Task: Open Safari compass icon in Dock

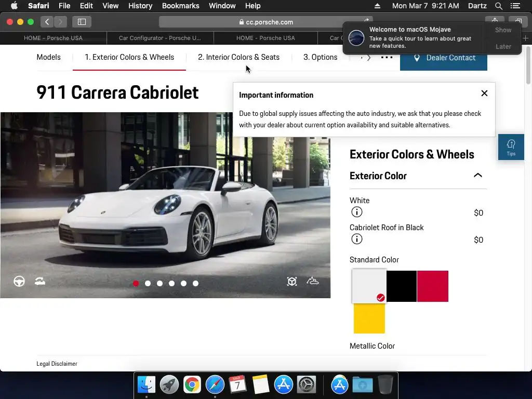Action: [215, 384]
